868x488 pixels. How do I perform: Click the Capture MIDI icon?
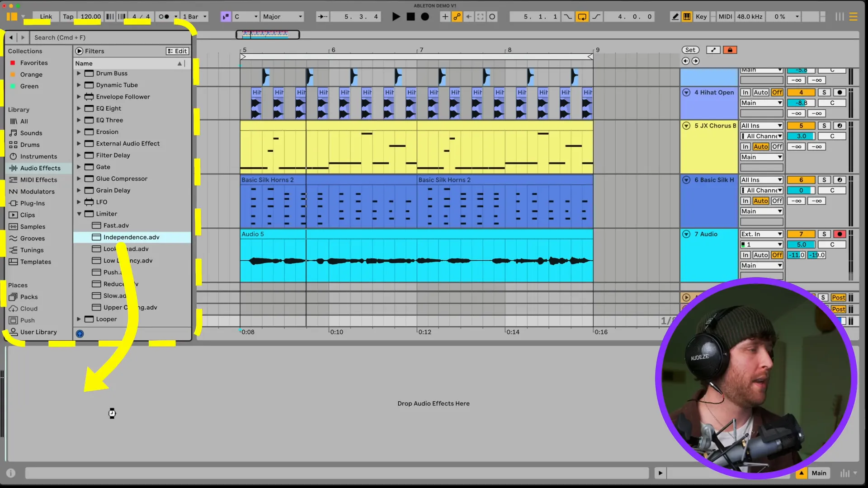pos(481,17)
